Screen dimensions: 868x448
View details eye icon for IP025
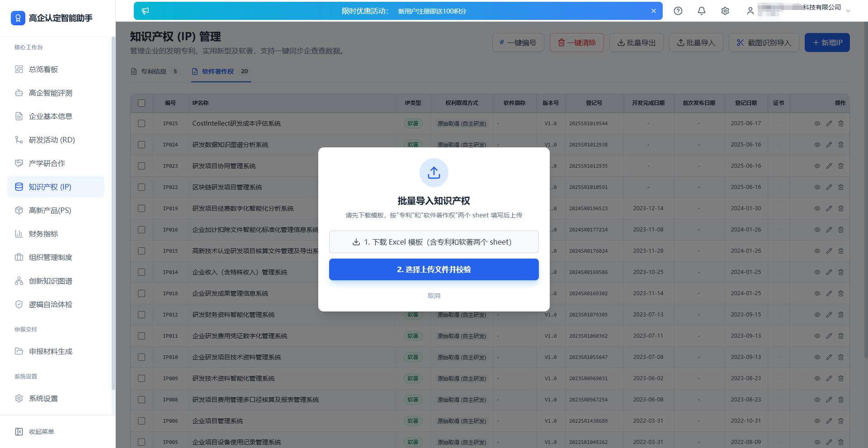coord(817,123)
